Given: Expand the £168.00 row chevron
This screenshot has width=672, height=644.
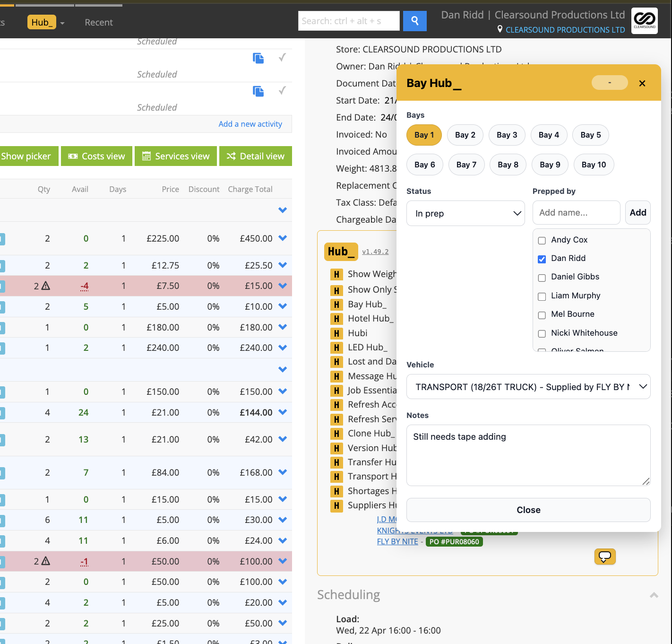Looking at the screenshot, I should pyautogui.click(x=283, y=472).
